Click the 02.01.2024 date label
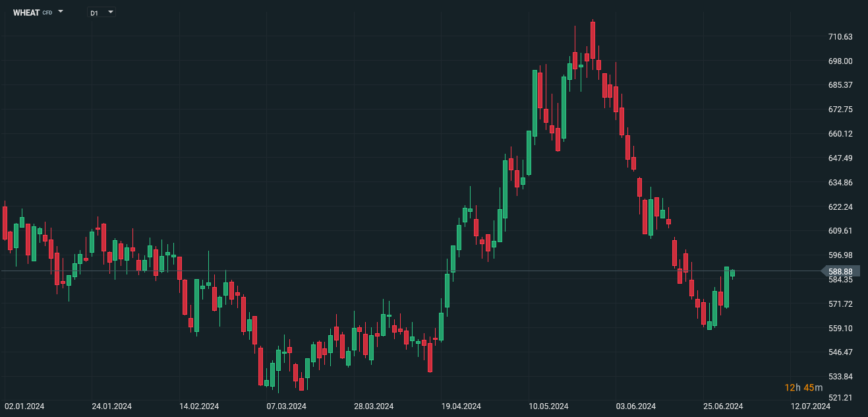 point(24,406)
